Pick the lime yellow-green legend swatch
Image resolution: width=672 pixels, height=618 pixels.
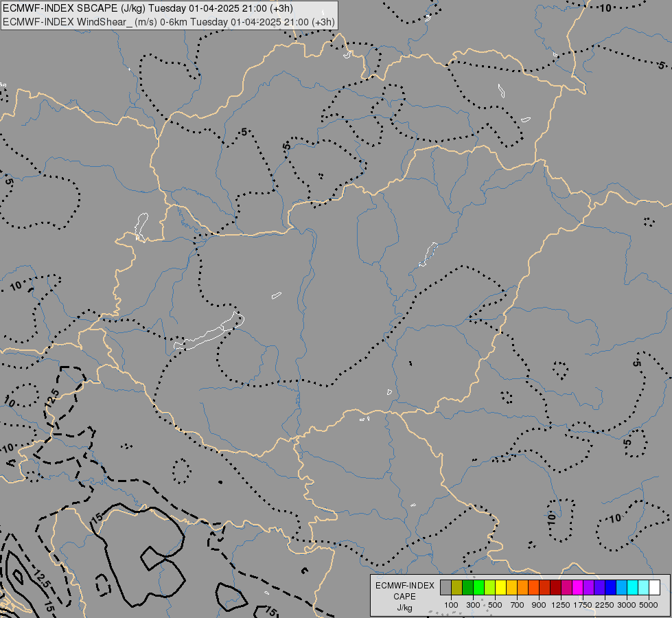[490, 588]
